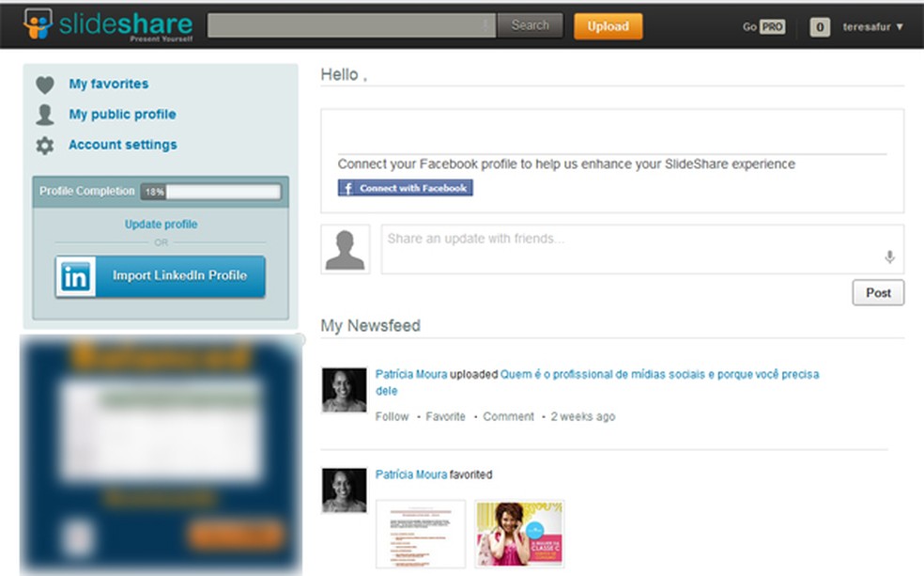Open Patrícia Moura's profile link
This screenshot has height=576, width=924.
[411, 373]
